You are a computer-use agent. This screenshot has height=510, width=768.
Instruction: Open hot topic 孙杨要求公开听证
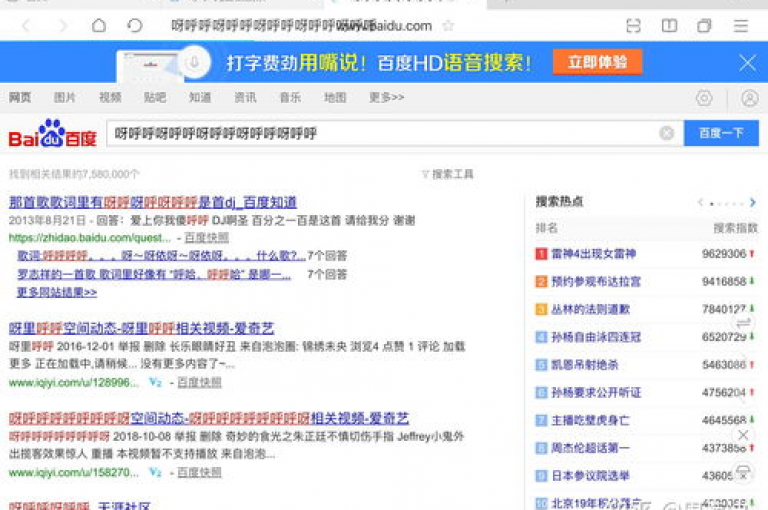point(596,392)
